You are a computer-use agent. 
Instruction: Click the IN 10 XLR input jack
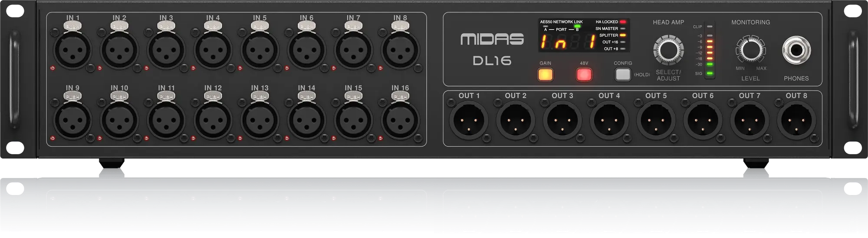[x=119, y=120]
